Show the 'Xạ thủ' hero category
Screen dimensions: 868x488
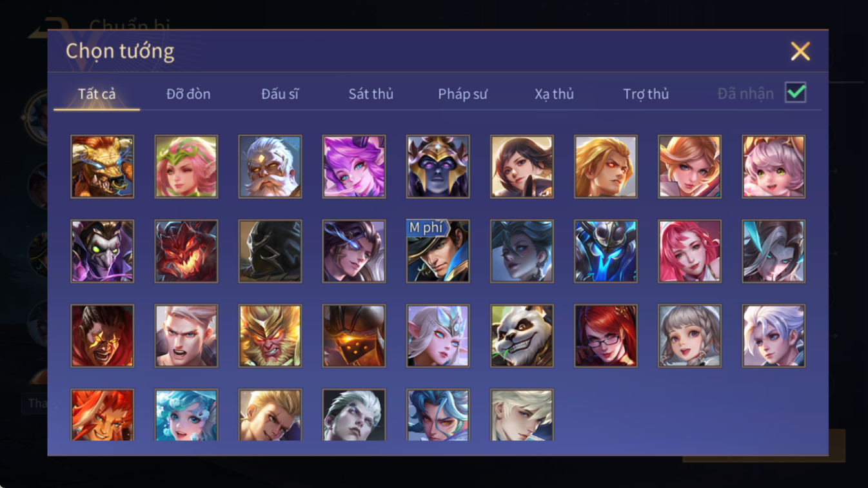pyautogui.click(x=554, y=94)
